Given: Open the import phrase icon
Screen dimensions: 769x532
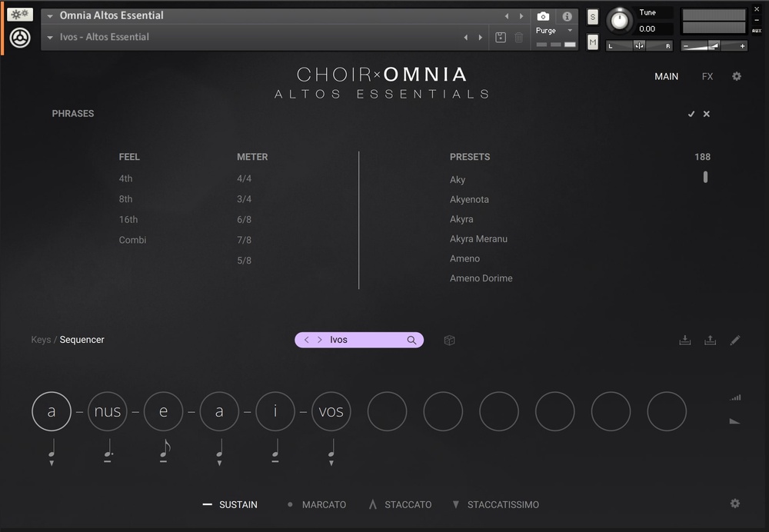Looking at the screenshot, I should (x=685, y=339).
